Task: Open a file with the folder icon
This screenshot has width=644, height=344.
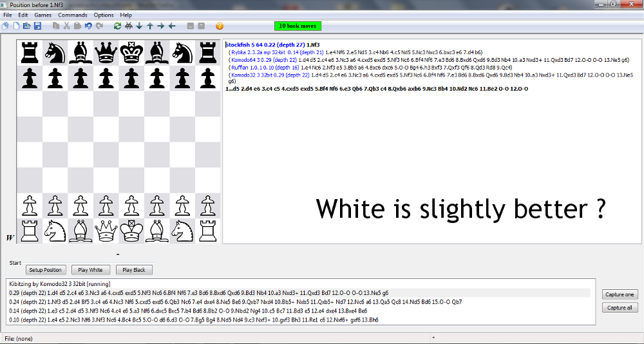Action: pyautogui.click(x=26, y=26)
